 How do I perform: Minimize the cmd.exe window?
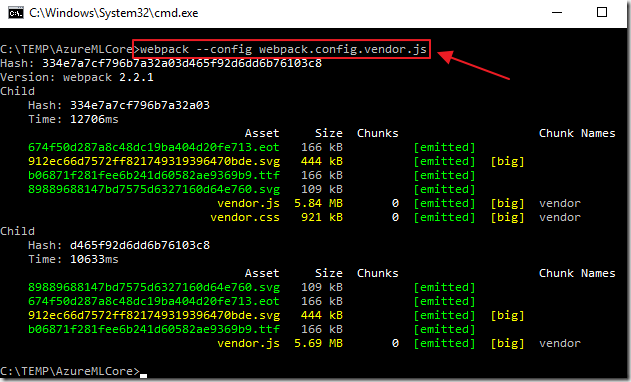[557, 12]
